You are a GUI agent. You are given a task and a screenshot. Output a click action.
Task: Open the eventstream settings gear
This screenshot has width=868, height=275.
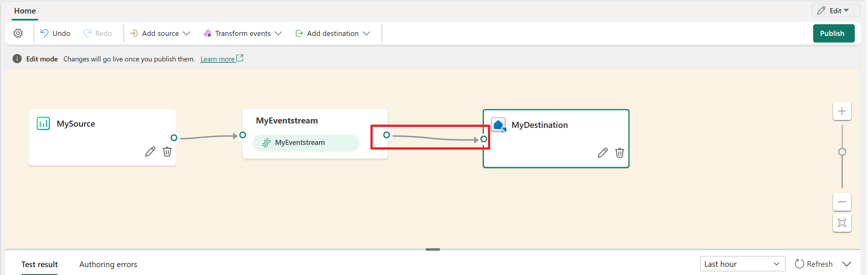(18, 33)
